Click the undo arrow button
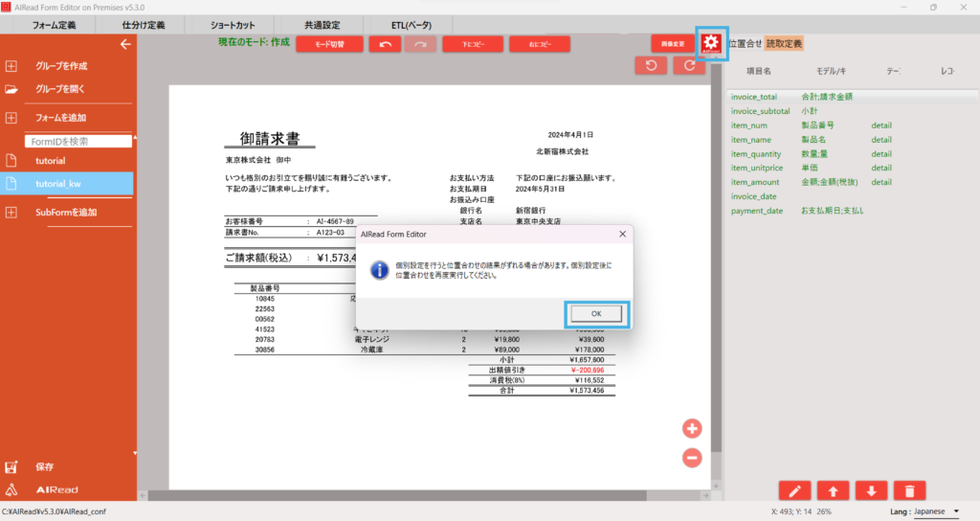 pyautogui.click(x=385, y=44)
